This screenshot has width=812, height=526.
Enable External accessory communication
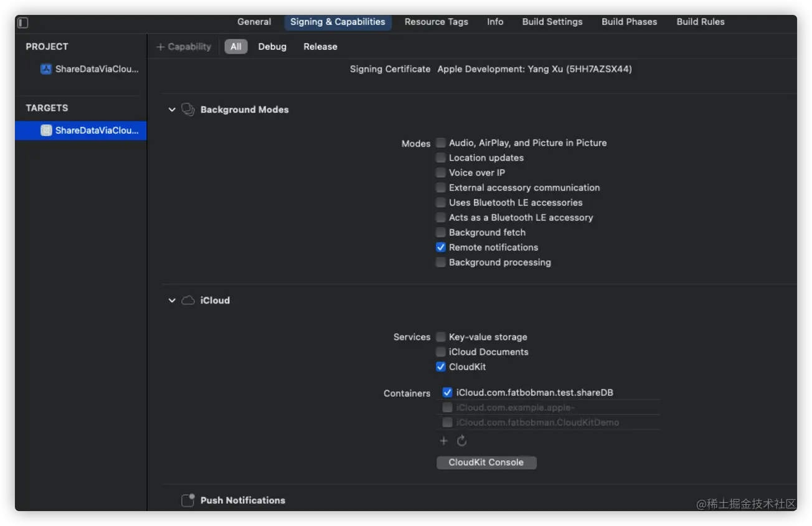point(441,188)
